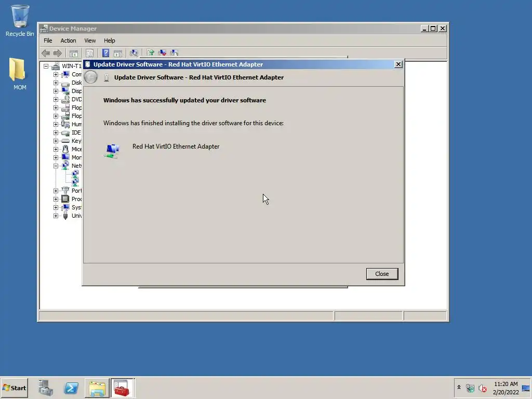Select the MOM folder on the desktop

pyautogui.click(x=19, y=74)
